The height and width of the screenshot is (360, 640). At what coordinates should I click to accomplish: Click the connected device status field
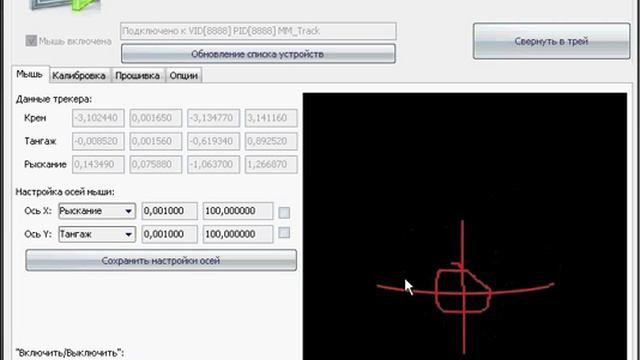point(258,31)
